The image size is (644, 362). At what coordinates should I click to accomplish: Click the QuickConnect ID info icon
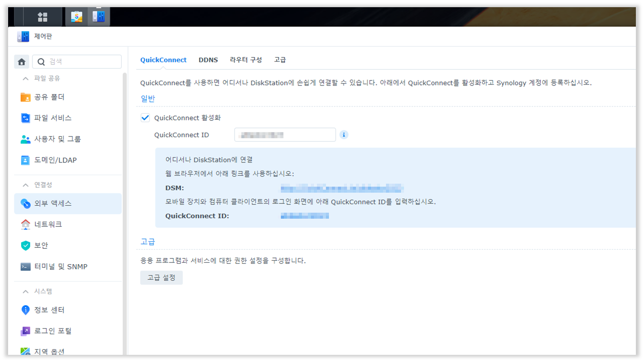point(344,135)
